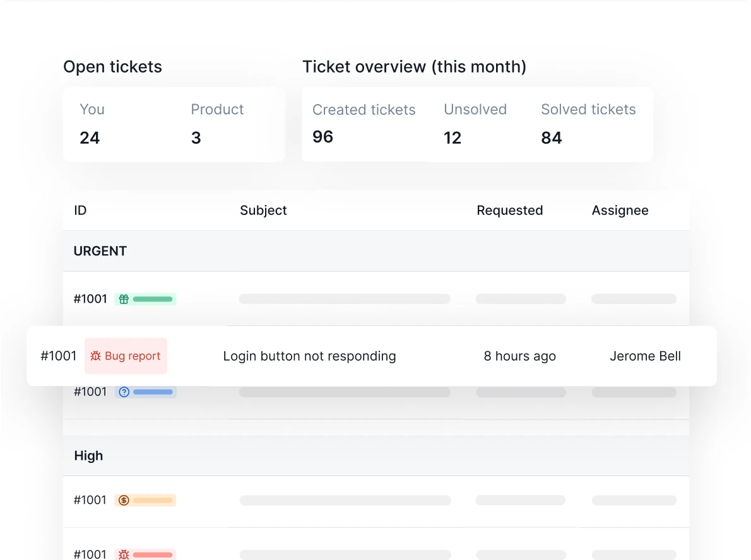
Task: Sort by the Requested column header
Action: click(510, 211)
